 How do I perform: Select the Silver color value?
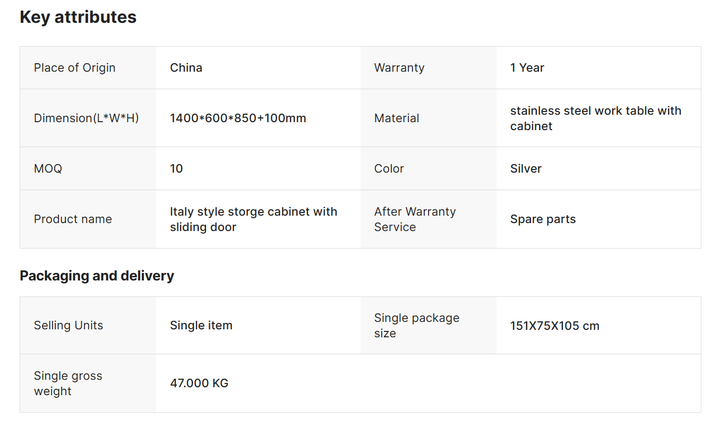point(526,169)
